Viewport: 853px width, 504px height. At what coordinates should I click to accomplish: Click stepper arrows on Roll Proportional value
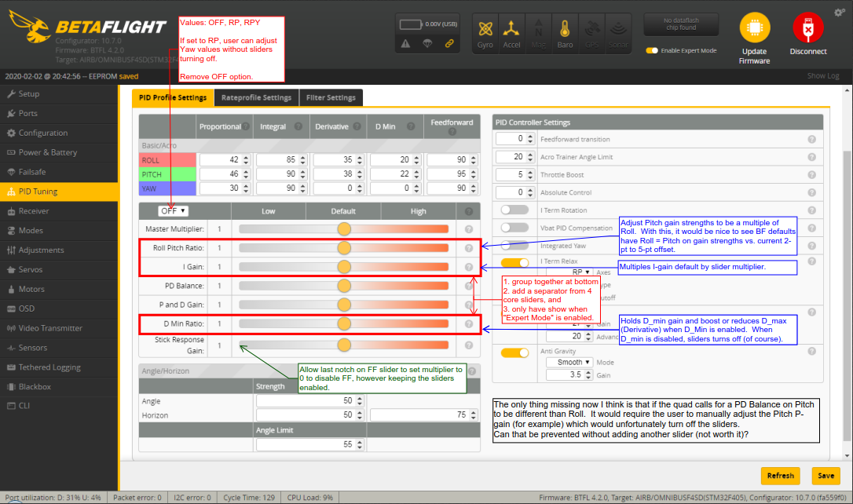click(246, 160)
